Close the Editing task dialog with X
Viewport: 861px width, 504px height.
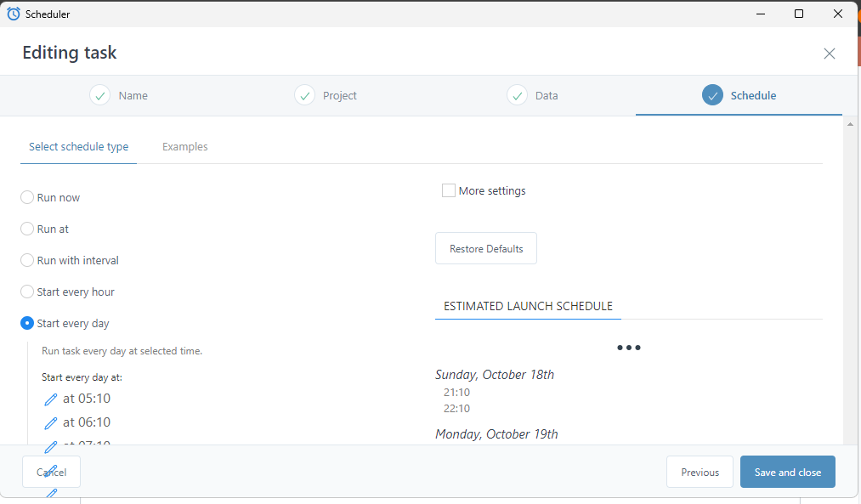tap(830, 54)
